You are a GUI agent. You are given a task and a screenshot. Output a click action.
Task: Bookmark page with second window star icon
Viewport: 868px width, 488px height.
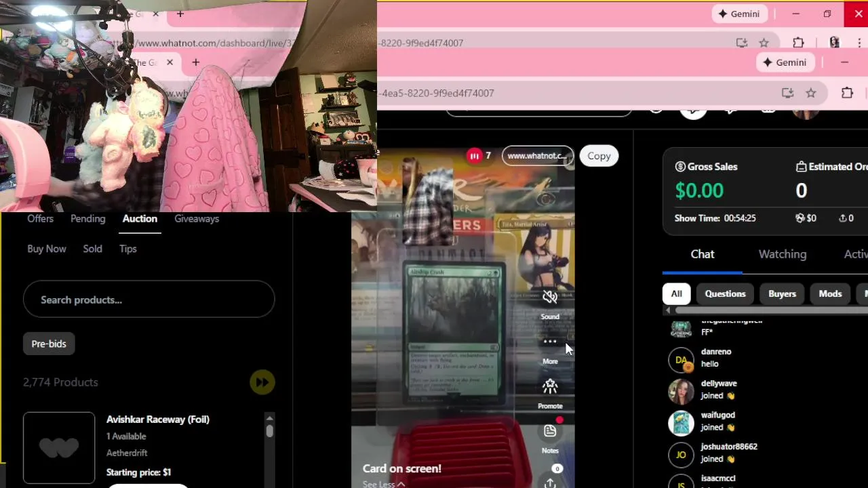point(811,93)
